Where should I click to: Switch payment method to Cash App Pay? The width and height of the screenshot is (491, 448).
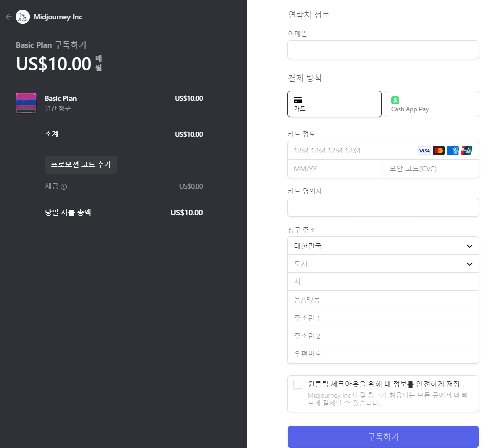coord(432,104)
